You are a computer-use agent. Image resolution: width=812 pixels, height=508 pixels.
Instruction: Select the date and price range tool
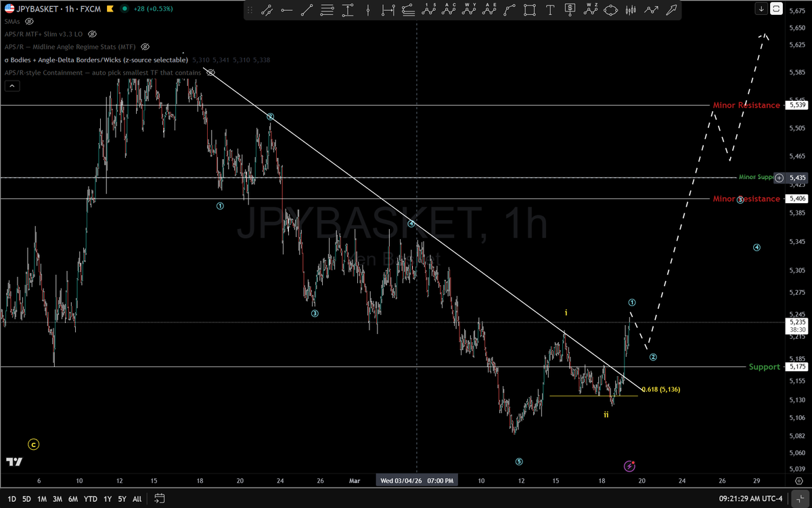tap(388, 10)
